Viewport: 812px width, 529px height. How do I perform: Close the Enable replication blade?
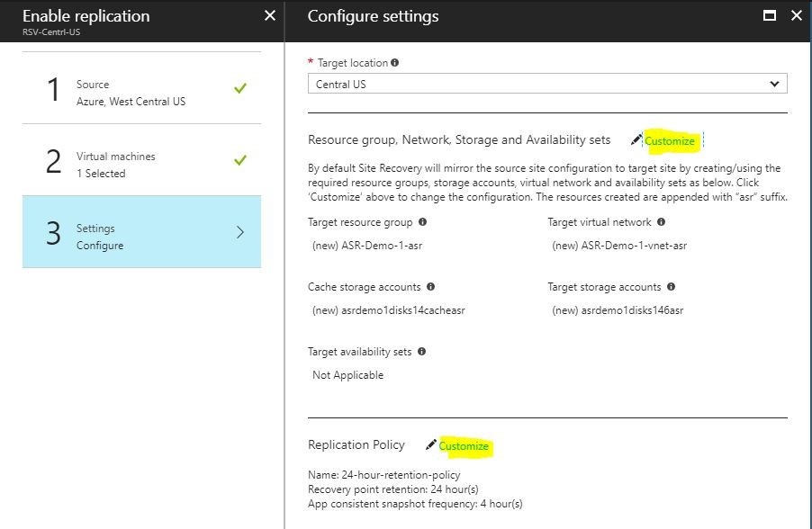click(267, 14)
